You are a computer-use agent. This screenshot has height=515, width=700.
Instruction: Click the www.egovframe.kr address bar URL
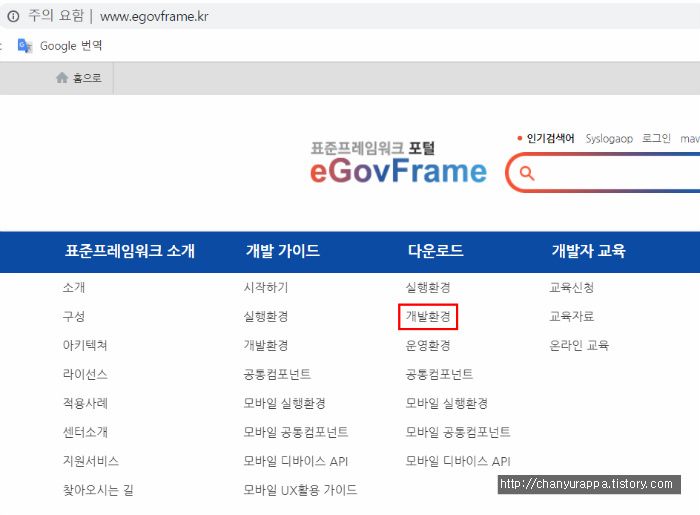(x=154, y=17)
